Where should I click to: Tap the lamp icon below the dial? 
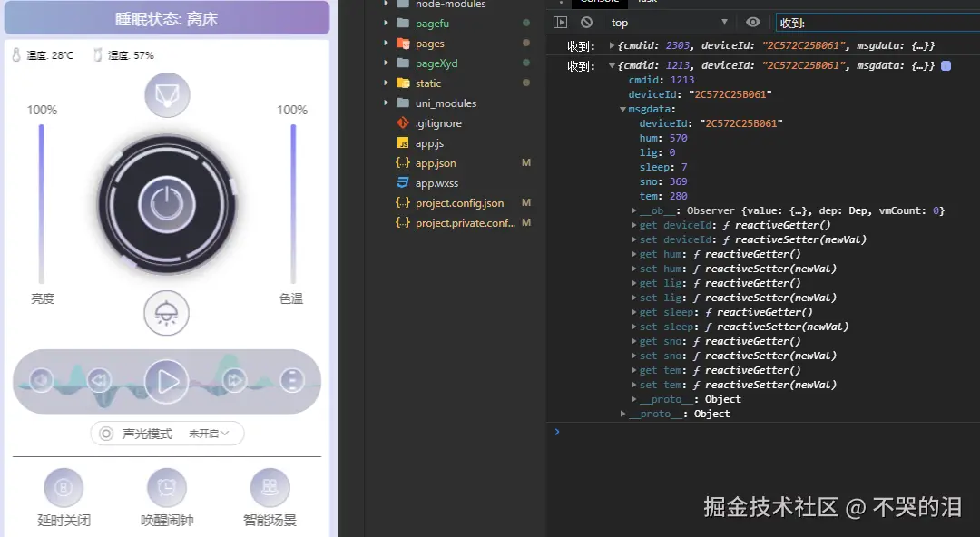coord(166,313)
